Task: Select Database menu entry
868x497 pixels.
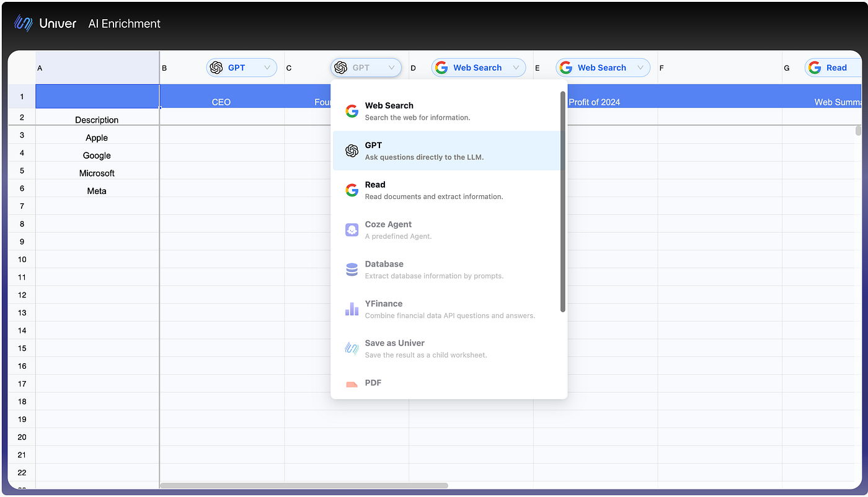Action: click(x=446, y=270)
